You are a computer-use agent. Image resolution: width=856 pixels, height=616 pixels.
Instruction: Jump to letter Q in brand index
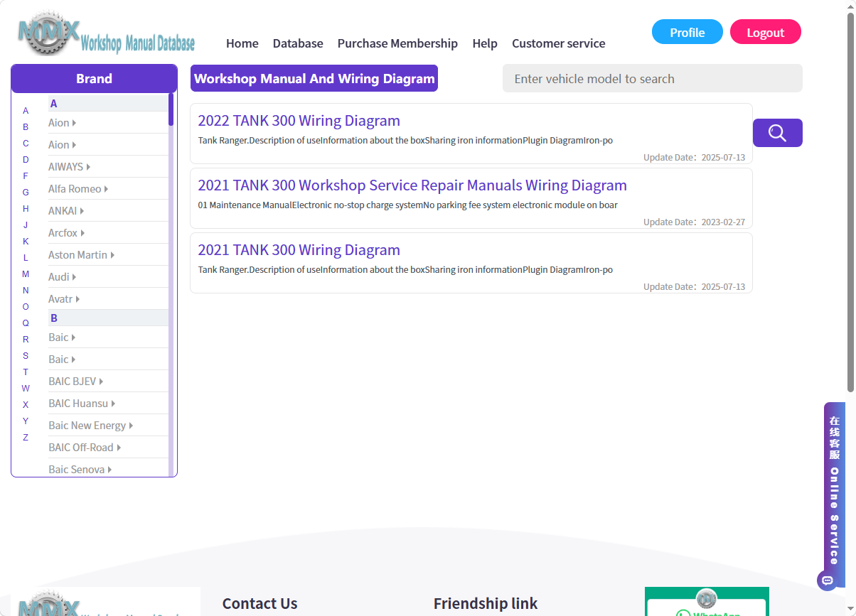[x=26, y=323]
